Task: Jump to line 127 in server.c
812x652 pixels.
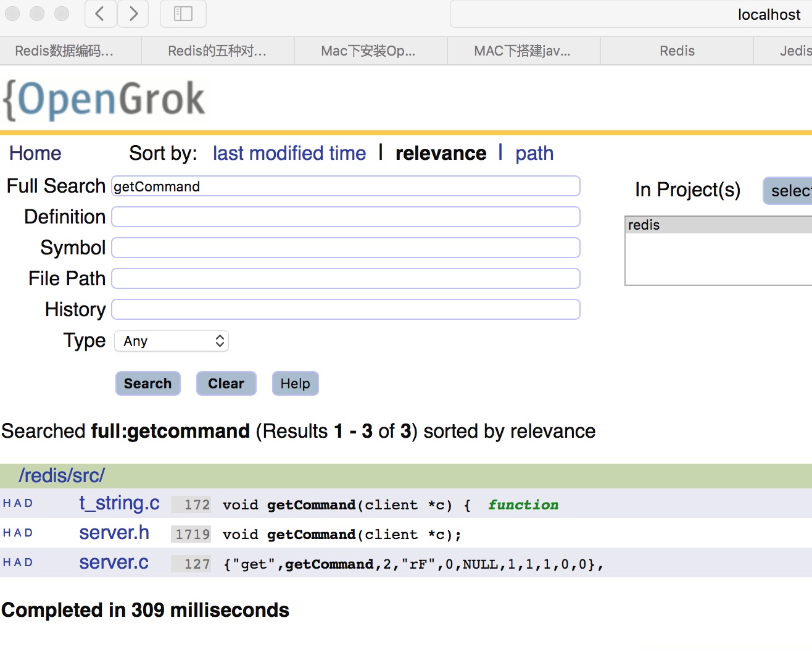Action: point(191,564)
